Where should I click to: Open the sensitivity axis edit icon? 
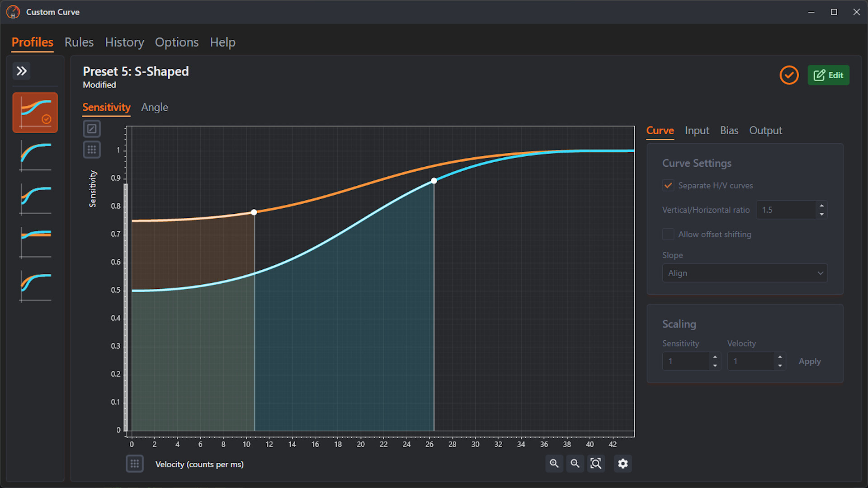click(92, 128)
